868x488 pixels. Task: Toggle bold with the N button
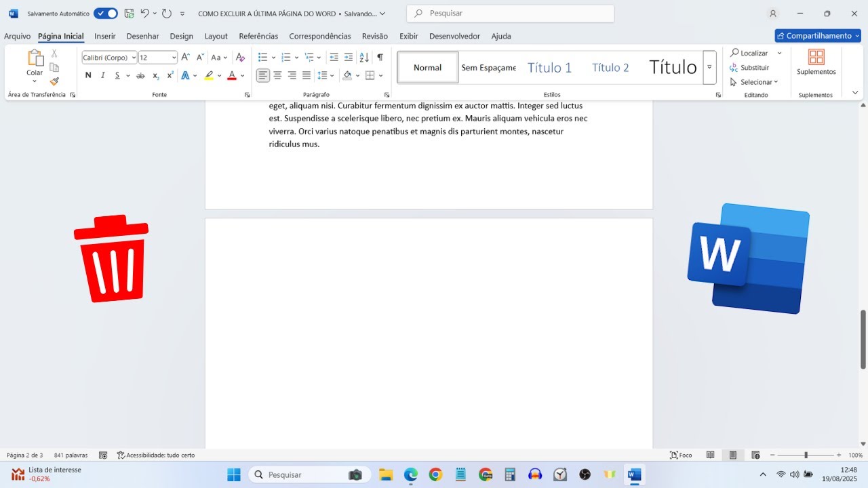click(x=88, y=75)
